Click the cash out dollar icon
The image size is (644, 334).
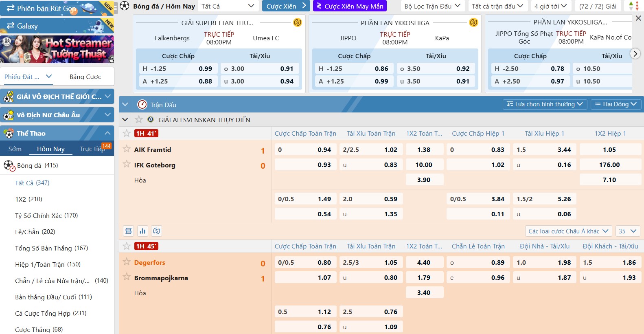(156, 231)
